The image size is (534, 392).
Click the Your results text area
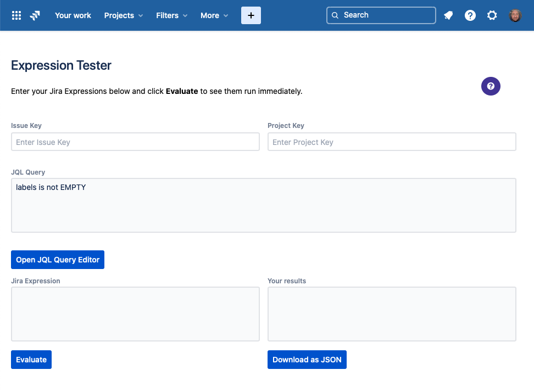(392, 314)
